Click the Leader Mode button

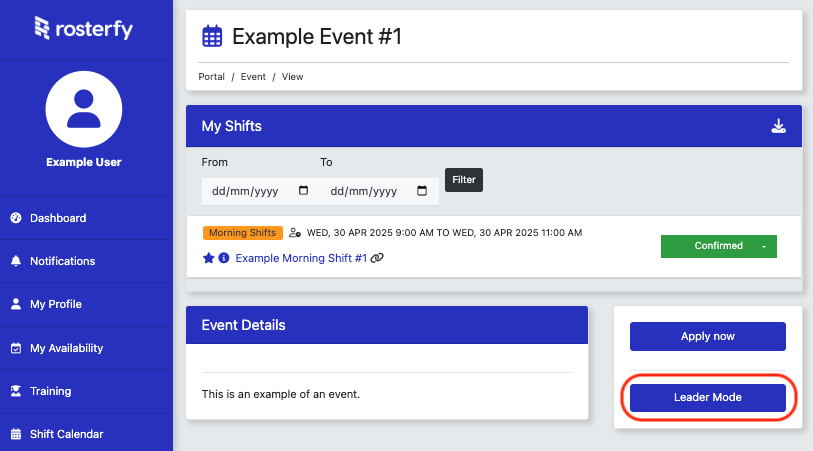pyautogui.click(x=708, y=398)
